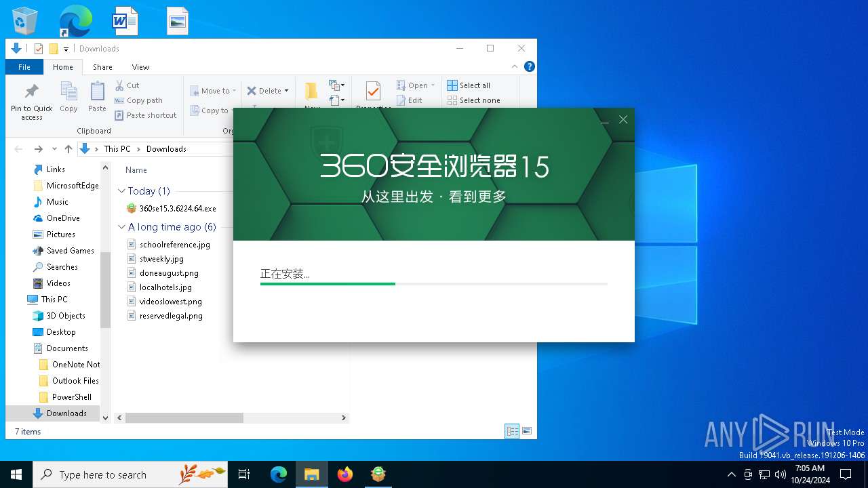Click the New folder icon
This screenshot has height=488, width=868.
point(311,91)
